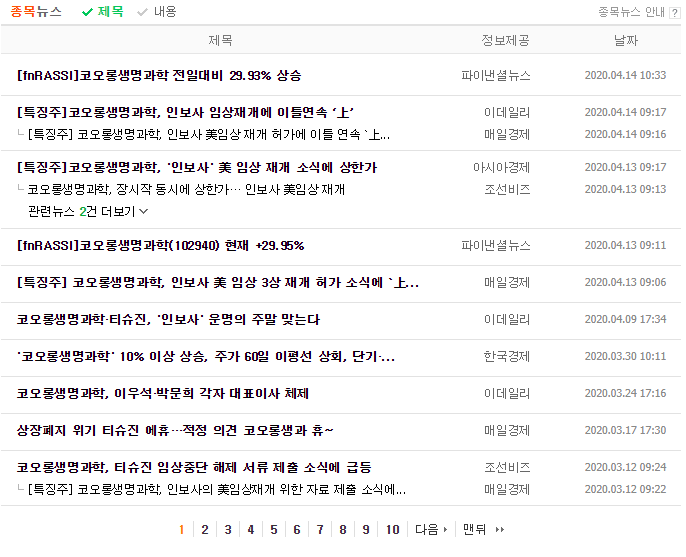Open the 종목뉴스 안내 help question mark icon
Screen dimensions: 686x557
674,13
